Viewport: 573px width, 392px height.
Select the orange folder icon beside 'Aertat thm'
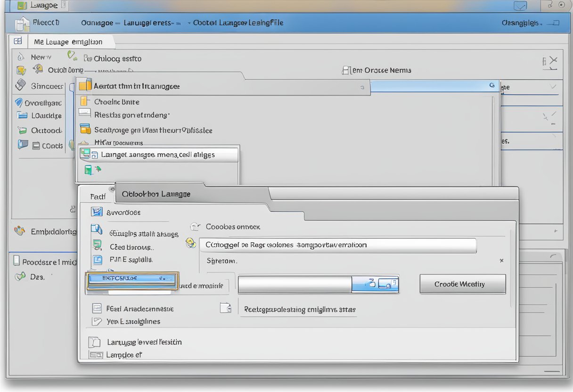85,85
